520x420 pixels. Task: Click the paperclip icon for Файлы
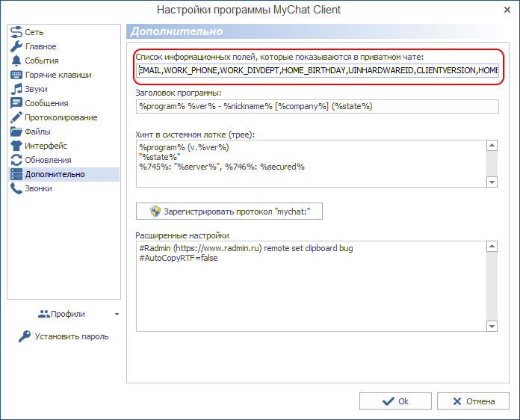tap(16, 132)
